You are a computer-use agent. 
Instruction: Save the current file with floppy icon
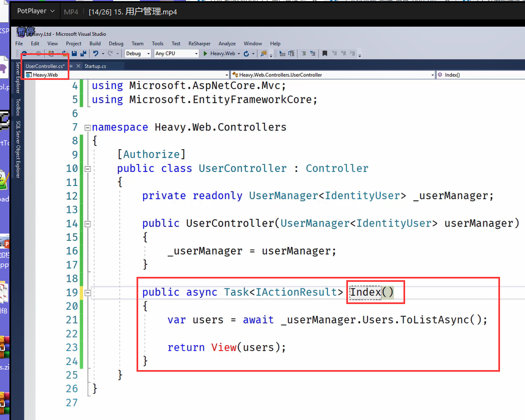tap(74, 54)
